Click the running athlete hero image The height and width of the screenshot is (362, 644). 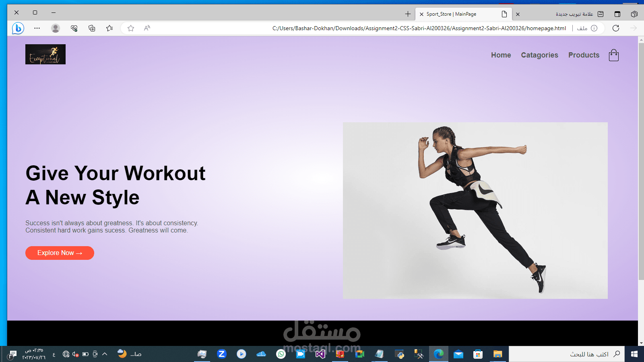tap(475, 210)
